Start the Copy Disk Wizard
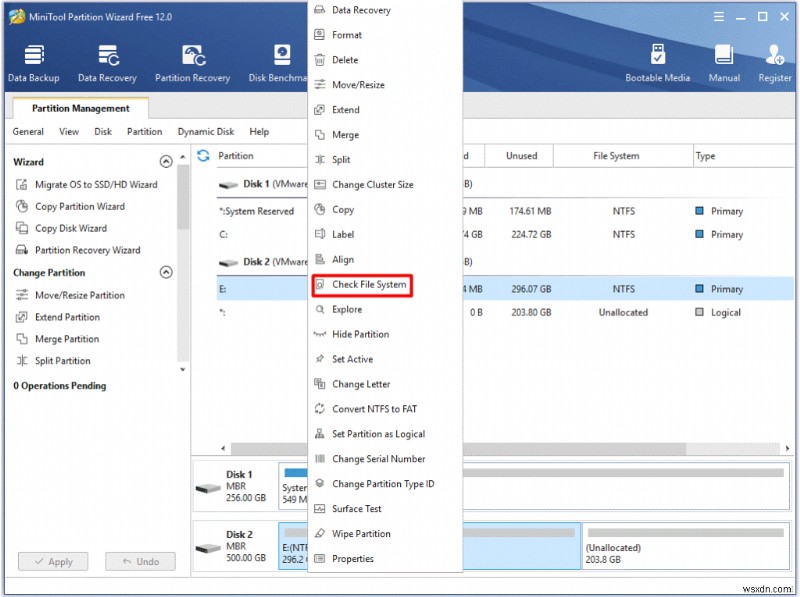The height and width of the screenshot is (597, 800). click(x=73, y=228)
